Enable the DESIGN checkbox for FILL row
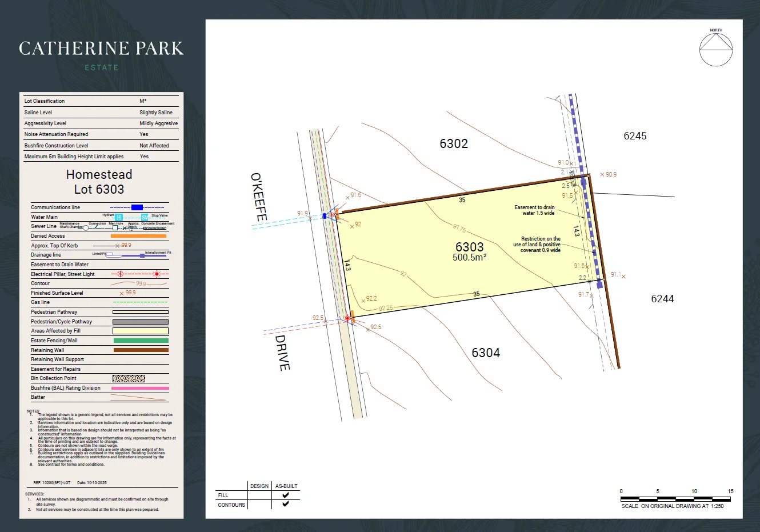Image resolution: width=760 pixels, height=532 pixels. point(260,495)
